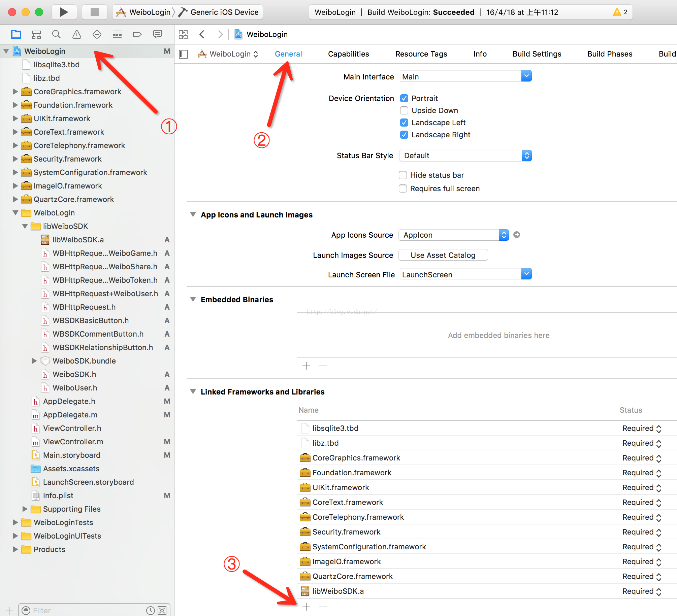Image resolution: width=677 pixels, height=616 pixels.
Task: Choose Generic iOS Device destination
Action: click(x=219, y=12)
